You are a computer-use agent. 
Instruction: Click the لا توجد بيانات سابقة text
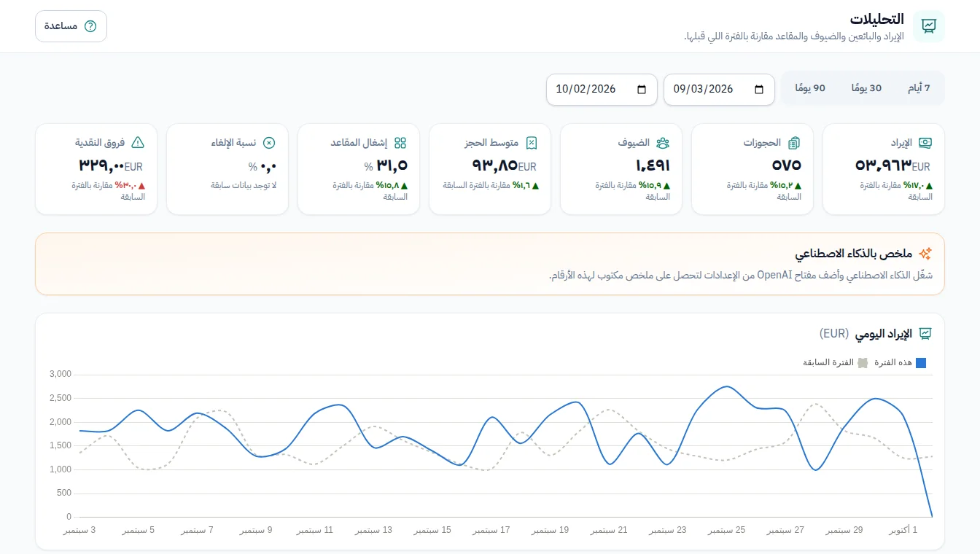tap(244, 186)
